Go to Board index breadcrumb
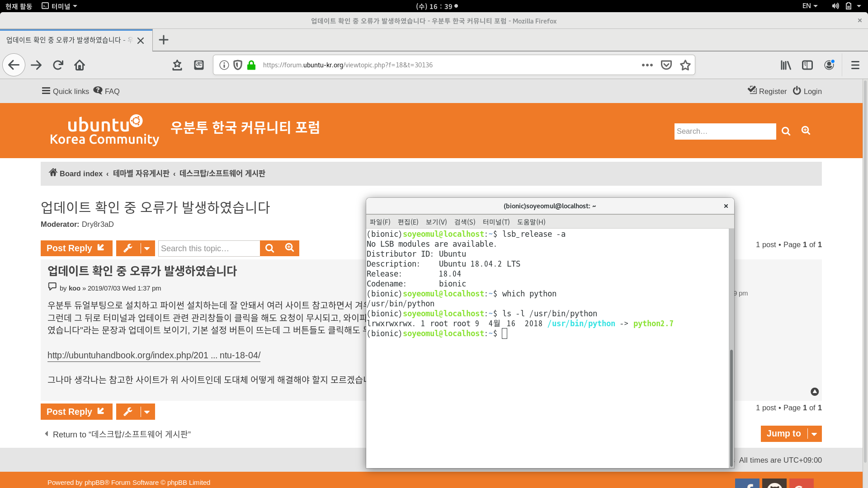 pyautogui.click(x=76, y=174)
